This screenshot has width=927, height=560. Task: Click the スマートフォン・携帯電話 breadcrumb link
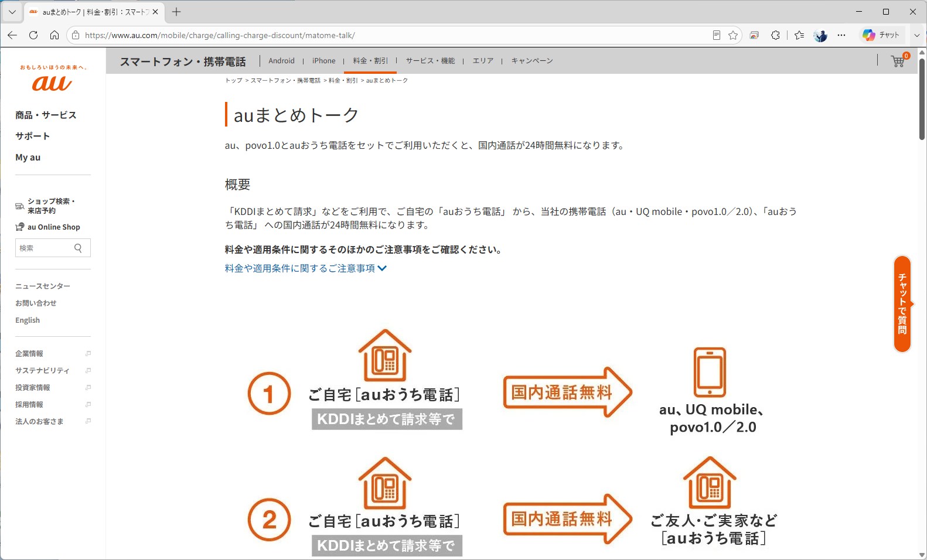(285, 80)
